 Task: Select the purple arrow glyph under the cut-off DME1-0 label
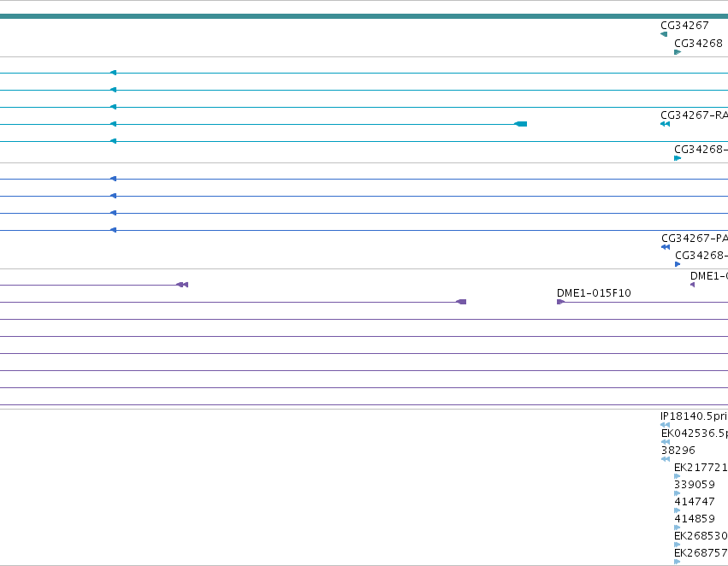click(693, 285)
